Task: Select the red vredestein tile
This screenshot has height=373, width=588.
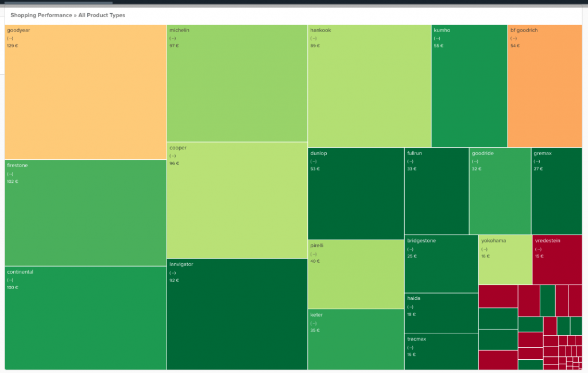Action: click(x=557, y=260)
